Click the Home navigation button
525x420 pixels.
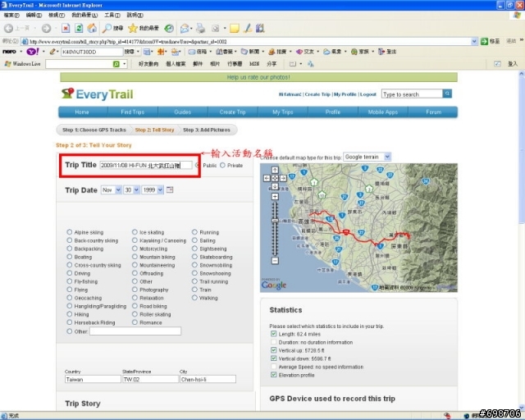[82, 112]
